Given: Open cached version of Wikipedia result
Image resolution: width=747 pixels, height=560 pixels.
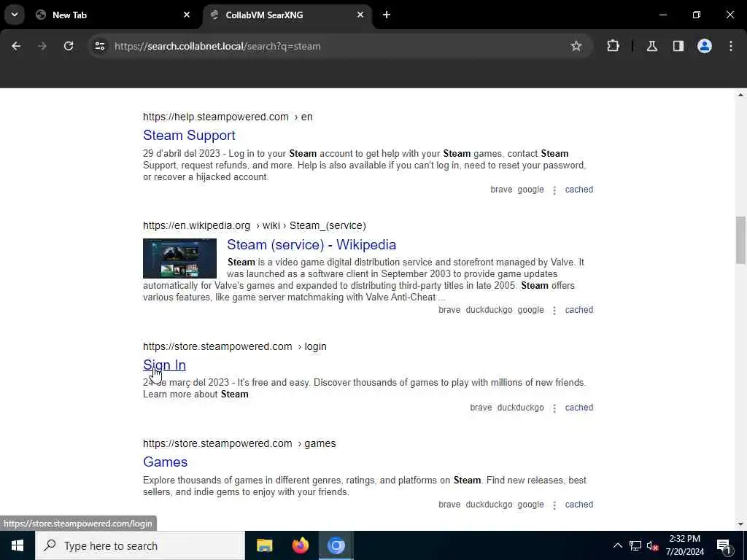Looking at the screenshot, I should coord(578,310).
